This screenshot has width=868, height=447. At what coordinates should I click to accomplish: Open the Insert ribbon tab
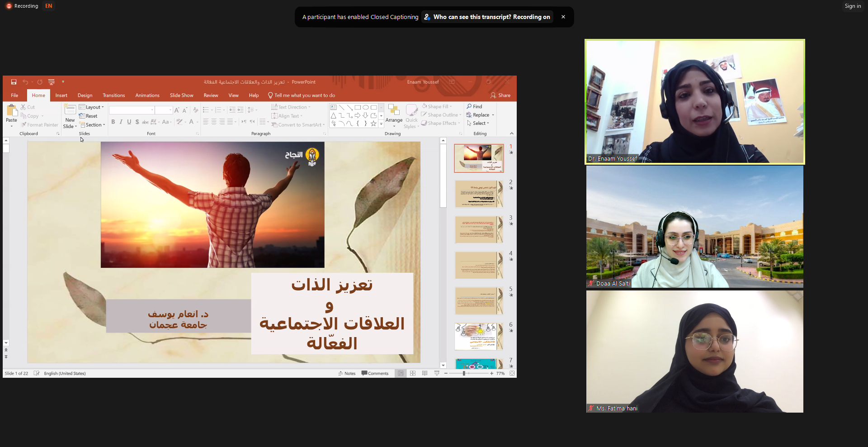[x=61, y=95]
